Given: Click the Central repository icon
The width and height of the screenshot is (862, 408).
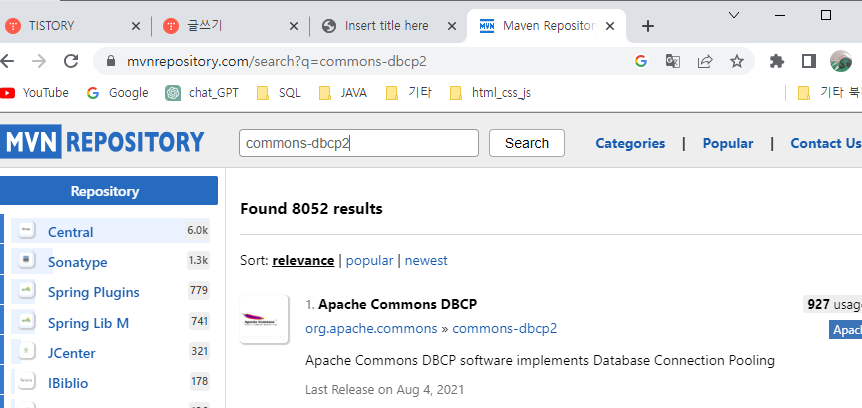Looking at the screenshot, I should coord(26,230).
